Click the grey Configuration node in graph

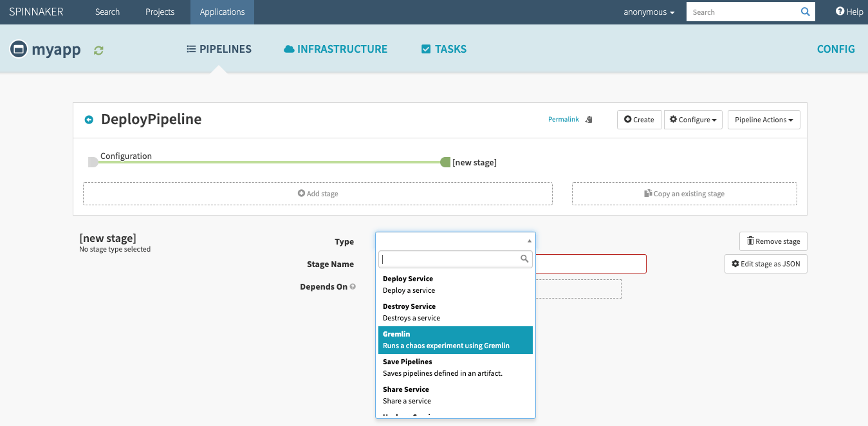pyautogui.click(x=93, y=162)
